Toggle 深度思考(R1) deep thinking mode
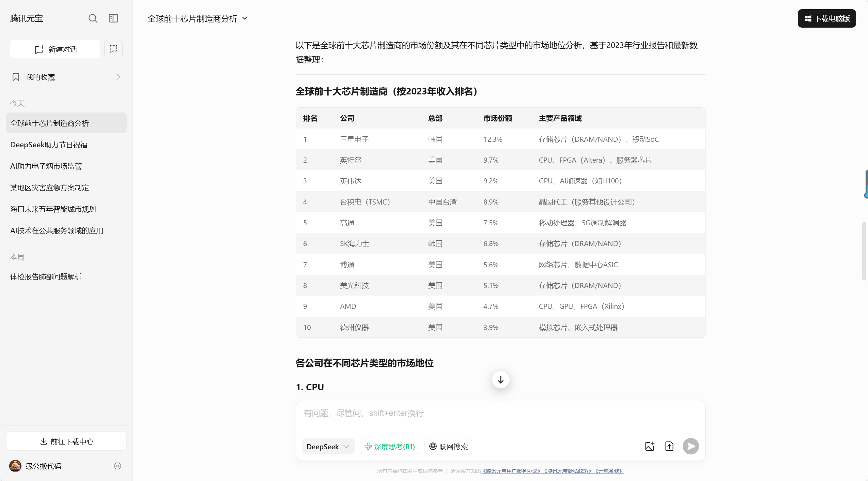 point(389,447)
